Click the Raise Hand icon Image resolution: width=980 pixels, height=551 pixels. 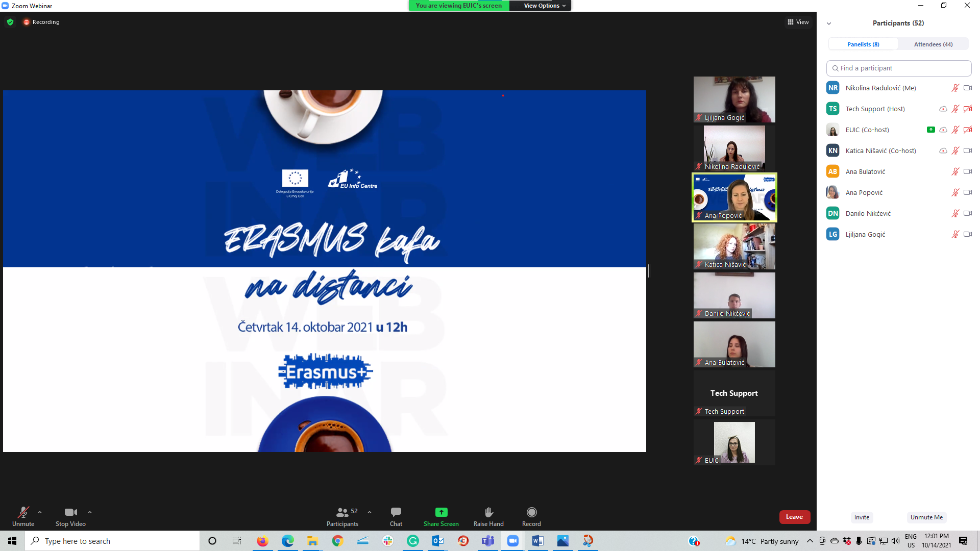pyautogui.click(x=488, y=512)
